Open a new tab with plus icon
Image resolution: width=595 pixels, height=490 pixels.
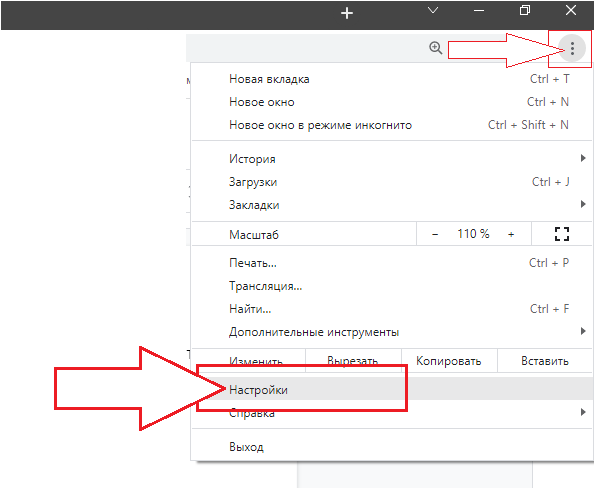[347, 13]
